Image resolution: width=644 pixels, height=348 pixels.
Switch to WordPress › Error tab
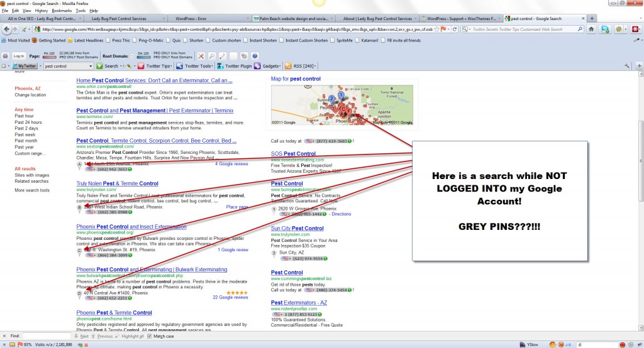209,18
